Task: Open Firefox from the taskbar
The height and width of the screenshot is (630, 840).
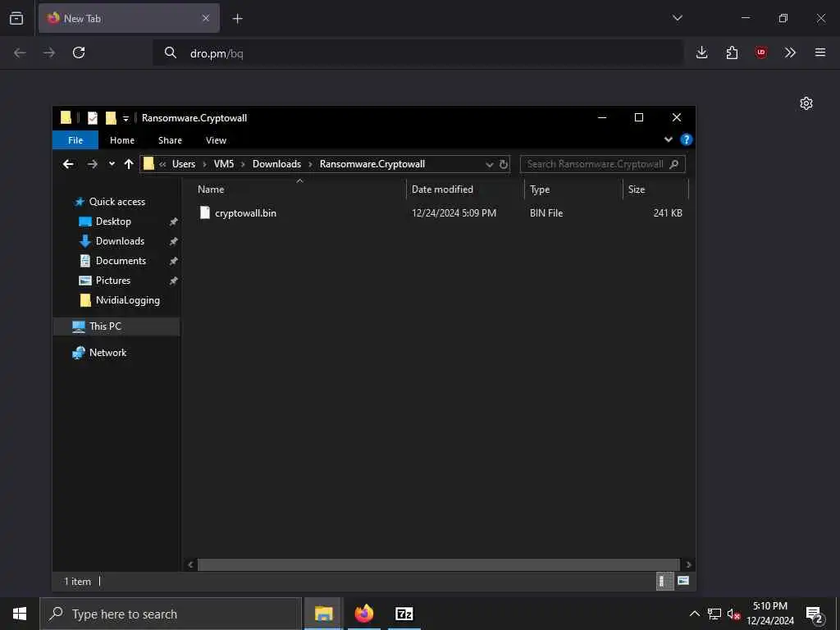Action: [x=364, y=614]
